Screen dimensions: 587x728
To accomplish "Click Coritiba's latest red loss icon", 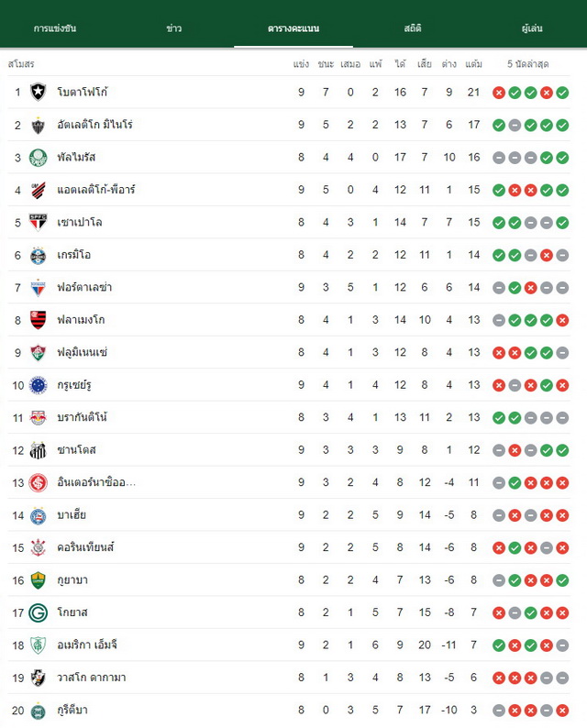I will (562, 710).
